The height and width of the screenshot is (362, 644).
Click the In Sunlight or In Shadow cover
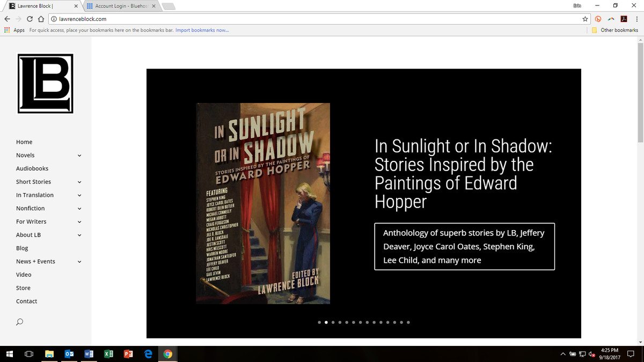(x=263, y=203)
